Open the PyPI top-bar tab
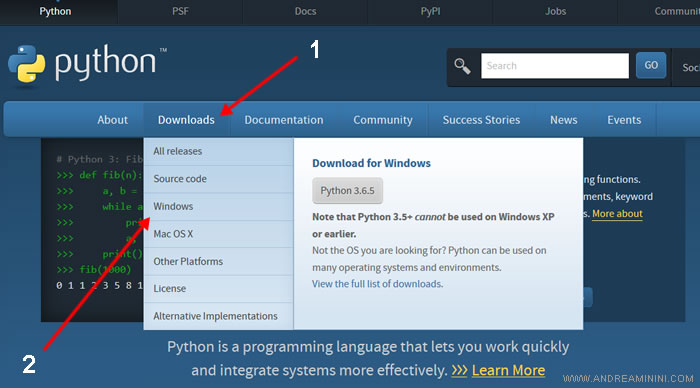 [430, 12]
